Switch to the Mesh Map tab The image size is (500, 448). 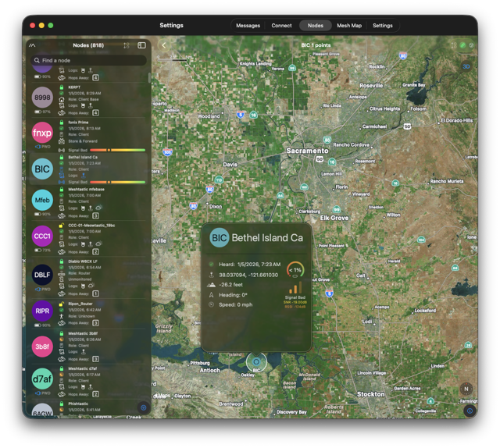(x=349, y=26)
